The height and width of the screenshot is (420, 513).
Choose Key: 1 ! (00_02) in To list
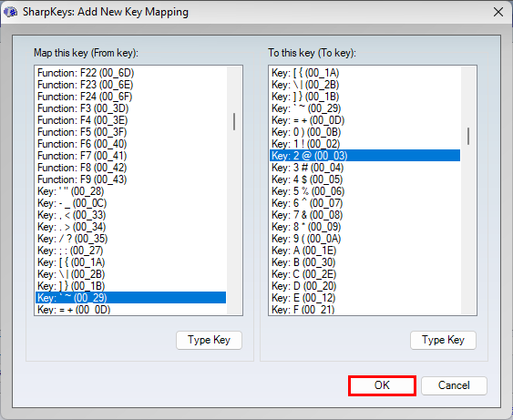pos(365,144)
